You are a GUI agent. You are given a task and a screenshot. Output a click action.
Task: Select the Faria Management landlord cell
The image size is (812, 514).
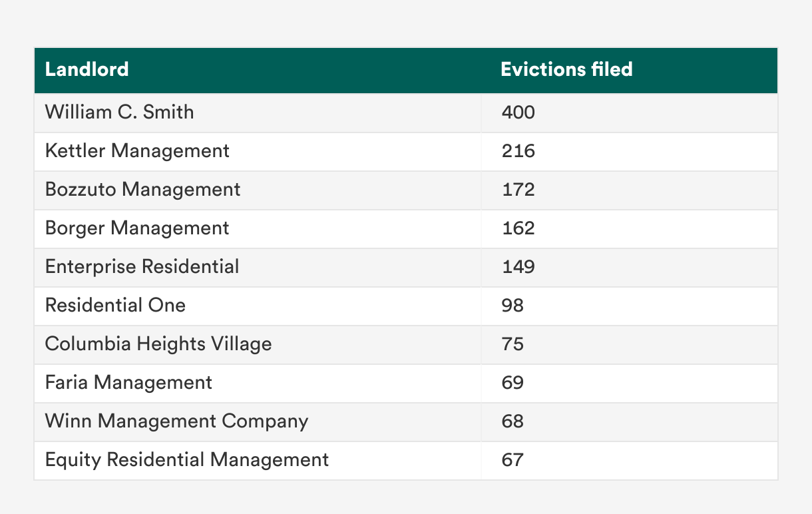click(x=128, y=382)
